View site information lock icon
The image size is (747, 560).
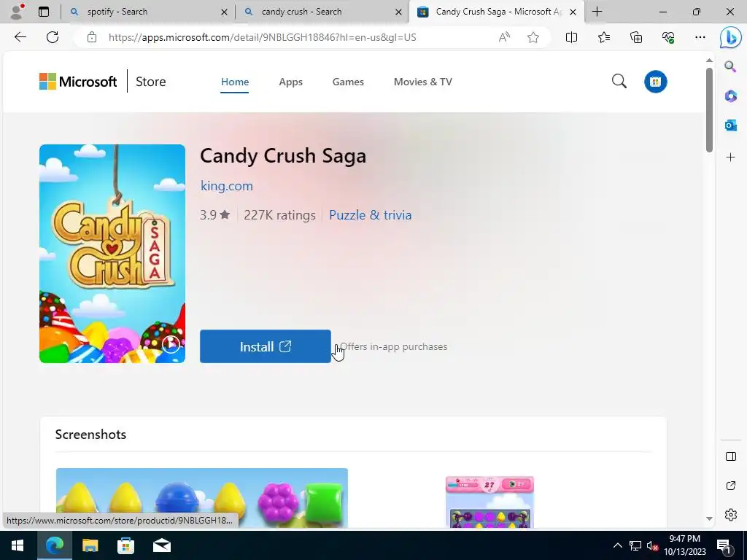click(92, 37)
